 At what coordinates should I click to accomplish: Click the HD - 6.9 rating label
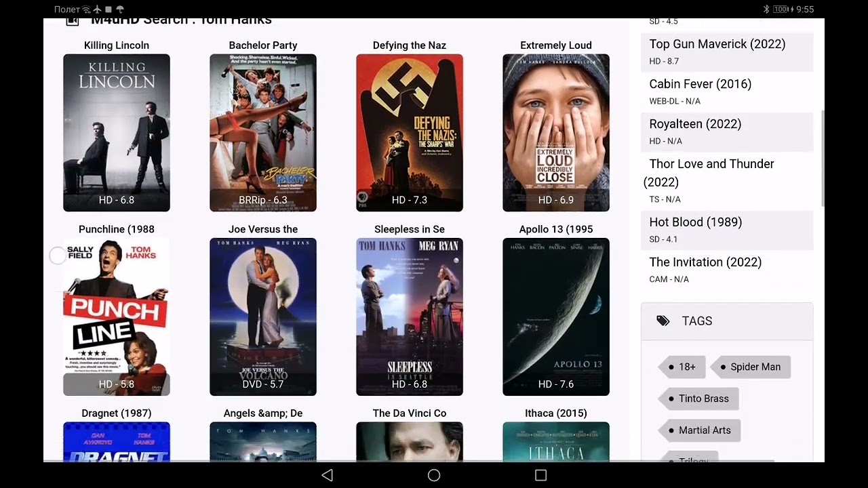556,201
